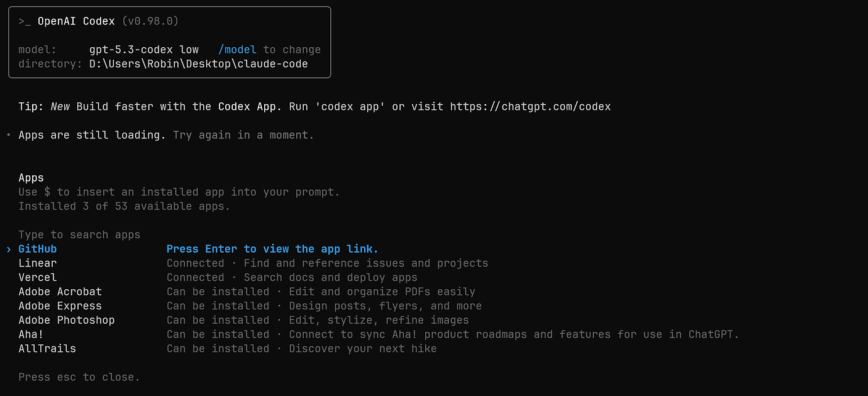The width and height of the screenshot is (868, 396).
Task: Click 'Press Enter to view the app link' text
Action: click(272, 249)
